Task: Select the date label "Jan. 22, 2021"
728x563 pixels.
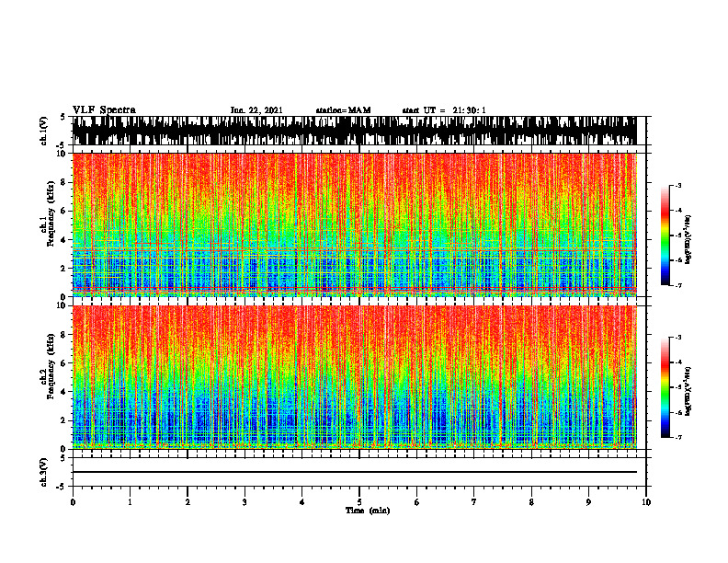Action: point(256,110)
